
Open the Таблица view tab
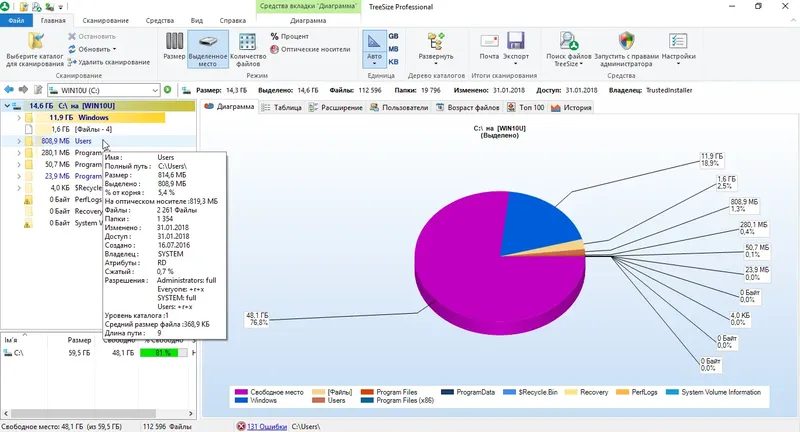click(x=282, y=108)
